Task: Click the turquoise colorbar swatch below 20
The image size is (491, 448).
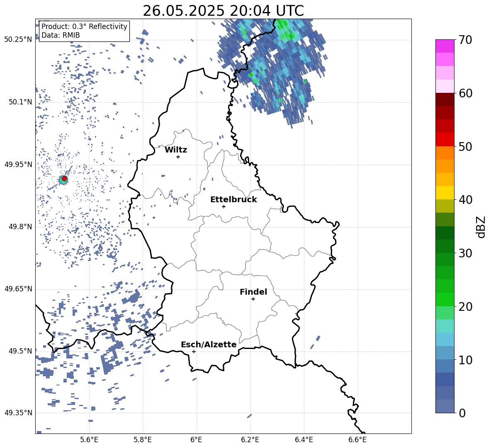Action: coord(445,326)
